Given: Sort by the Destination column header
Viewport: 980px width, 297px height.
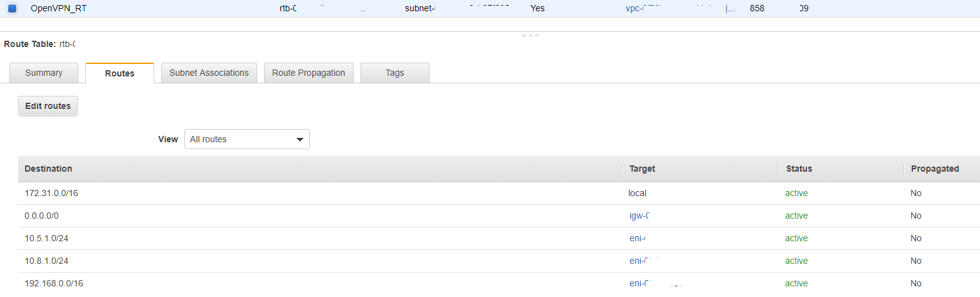Looking at the screenshot, I should [48, 169].
